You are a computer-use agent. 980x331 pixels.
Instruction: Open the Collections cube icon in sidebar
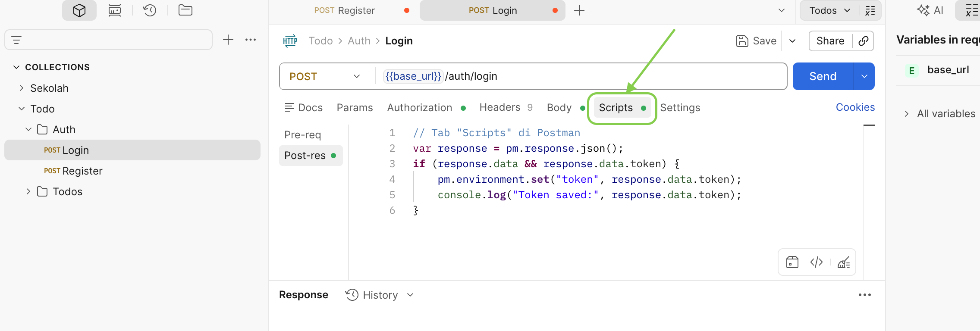point(79,10)
